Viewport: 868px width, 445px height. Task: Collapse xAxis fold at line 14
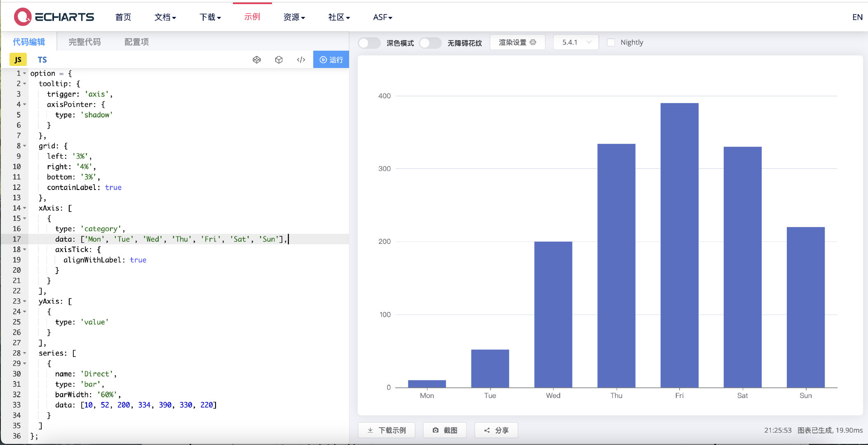tap(25, 208)
